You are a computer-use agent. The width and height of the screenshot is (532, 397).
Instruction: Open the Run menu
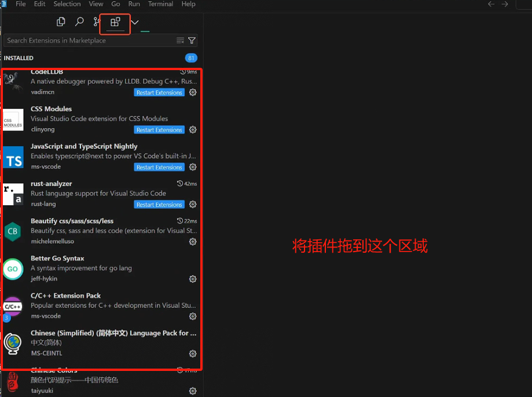point(134,4)
